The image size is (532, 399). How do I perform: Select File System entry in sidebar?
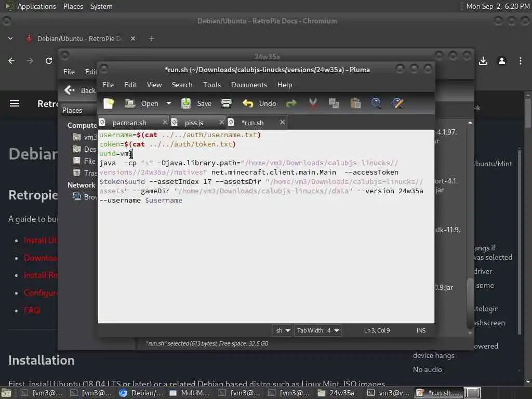coord(85,161)
